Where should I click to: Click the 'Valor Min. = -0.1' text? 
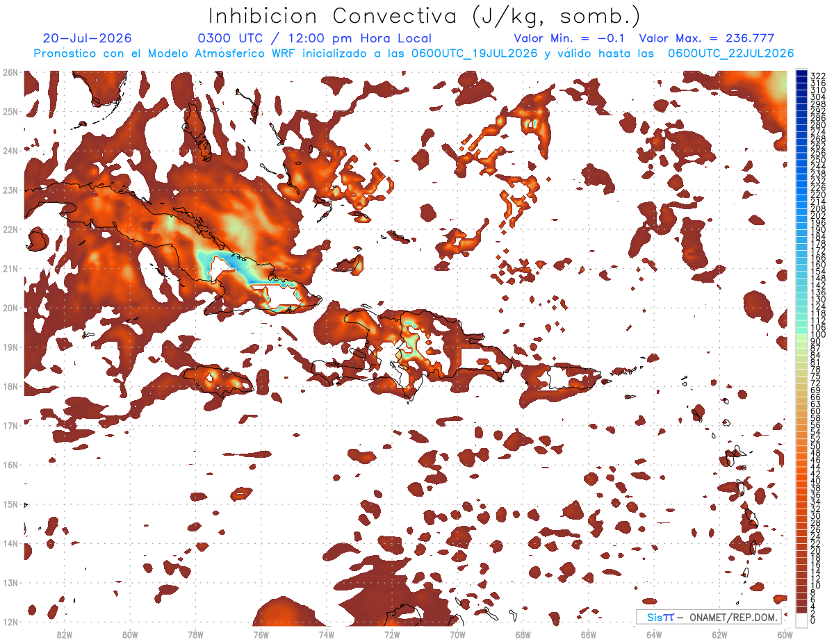pos(569,38)
